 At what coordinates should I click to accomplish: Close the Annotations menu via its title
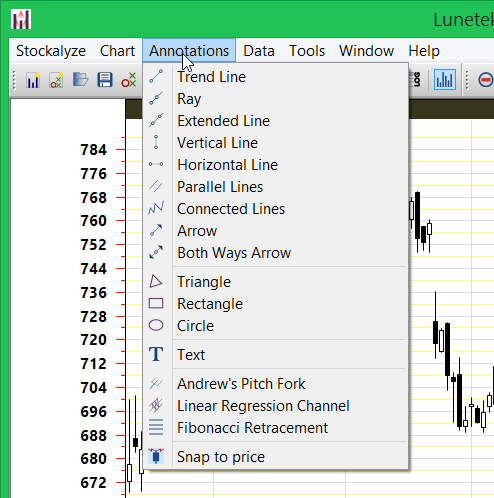tap(189, 51)
